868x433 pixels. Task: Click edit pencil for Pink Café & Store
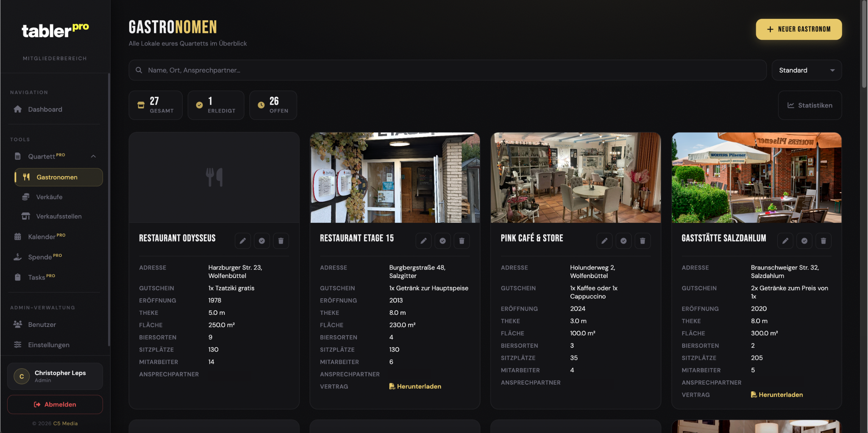[x=604, y=241]
